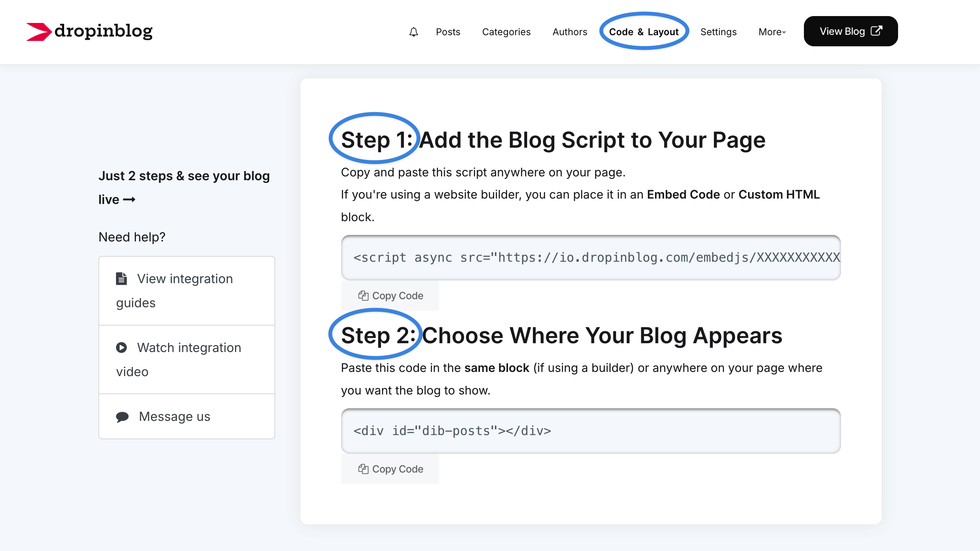The width and height of the screenshot is (980, 551).
Task: Click the notifications bell icon
Action: [413, 32]
